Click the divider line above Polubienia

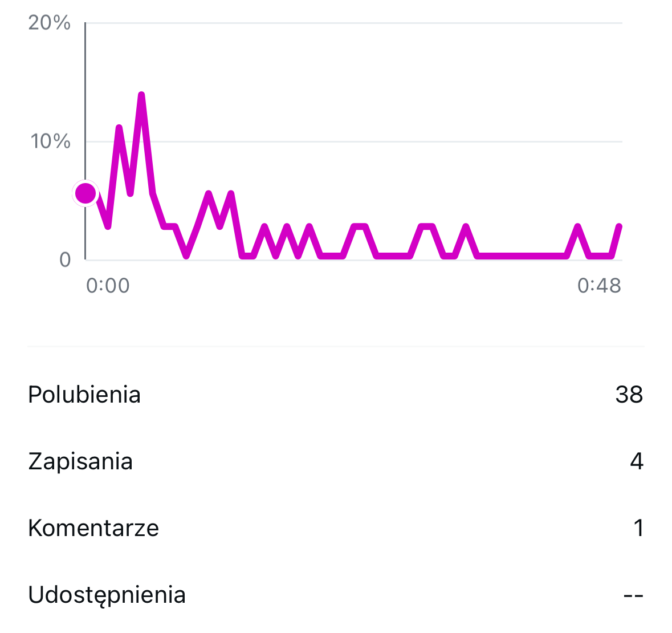point(336,346)
